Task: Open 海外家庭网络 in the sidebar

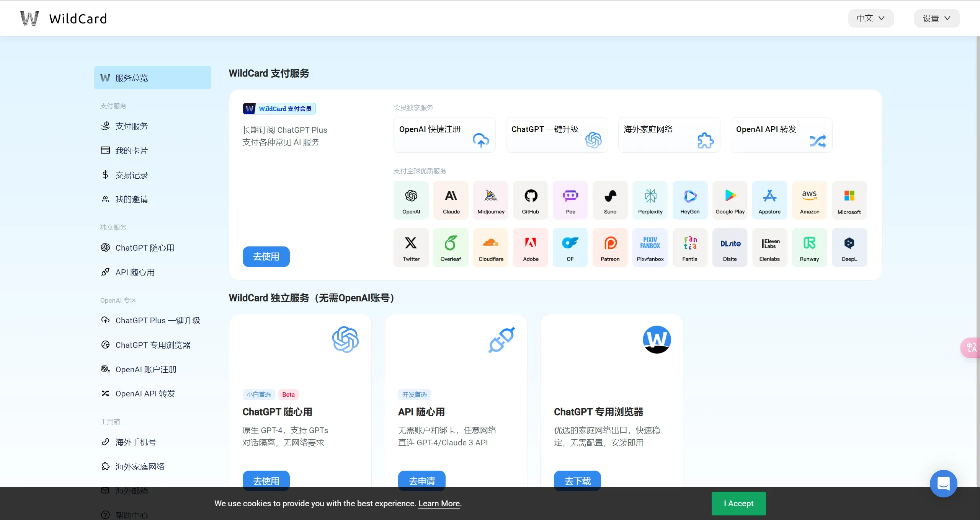Action: pyautogui.click(x=153, y=466)
